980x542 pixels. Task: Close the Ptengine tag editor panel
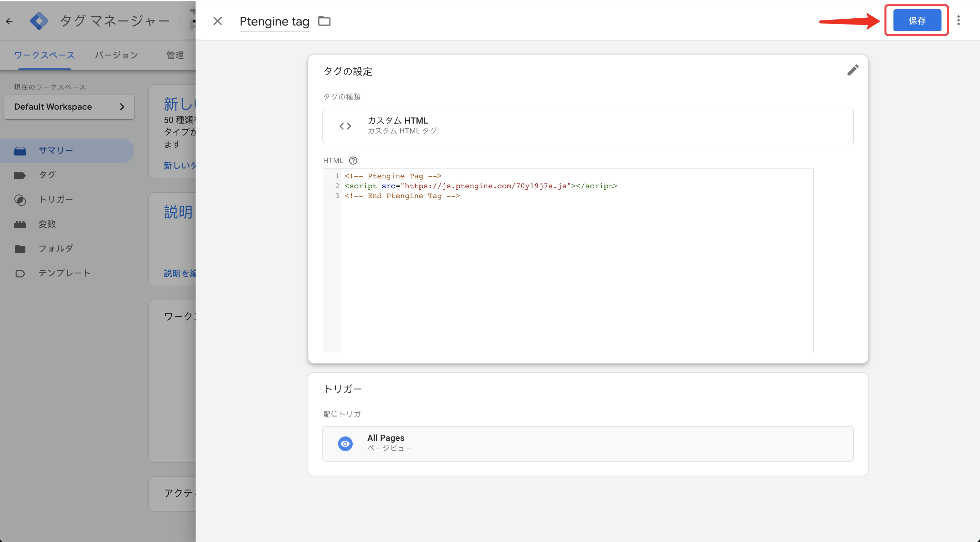click(x=218, y=21)
